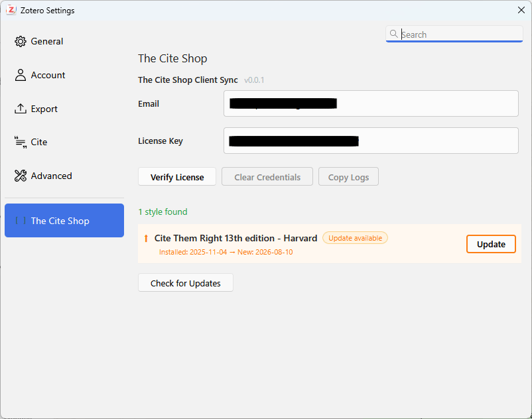532x419 pixels.
Task: Click the v0.0.1 version label
Action: point(254,80)
